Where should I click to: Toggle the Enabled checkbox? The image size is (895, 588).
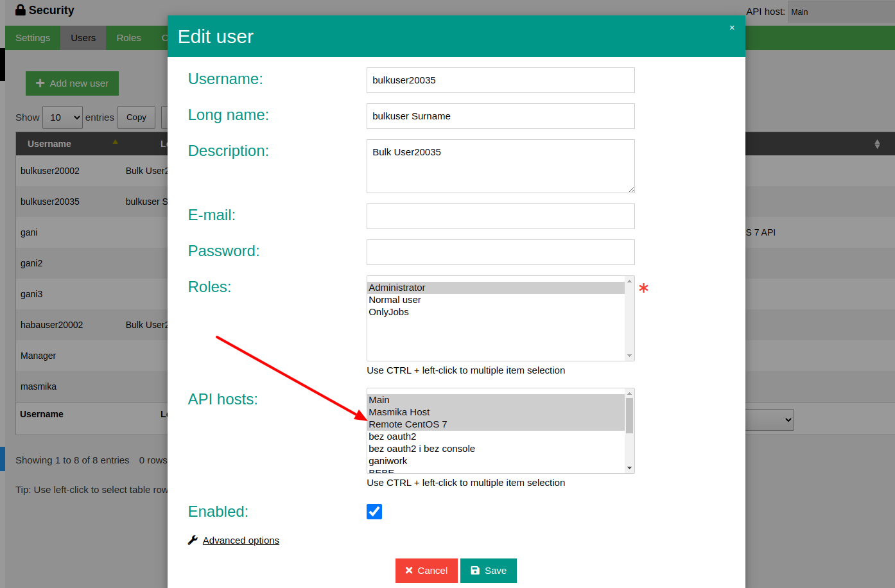374,512
